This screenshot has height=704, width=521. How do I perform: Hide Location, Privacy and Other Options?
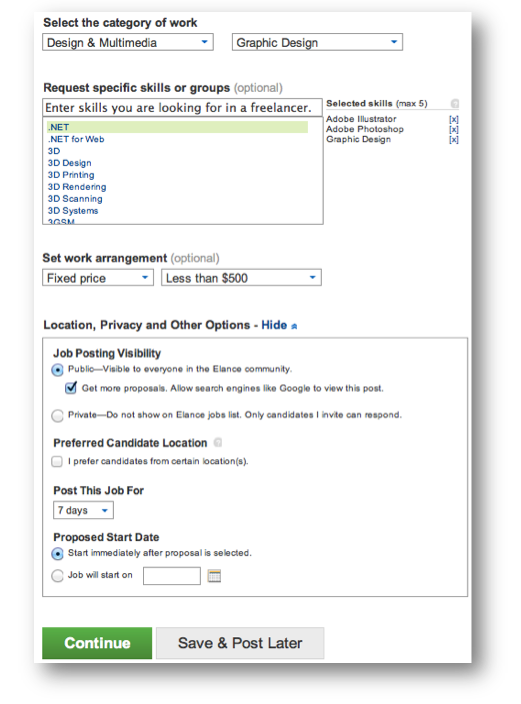click(x=279, y=325)
